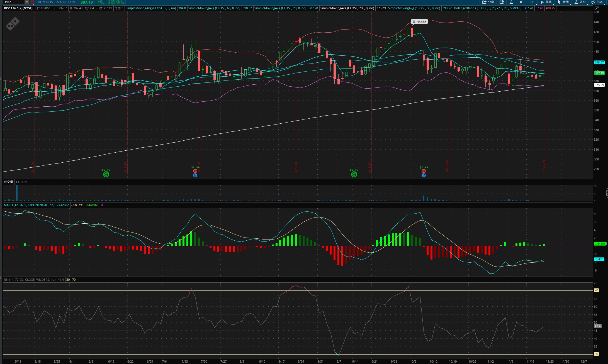Image resolution: width=608 pixels, height=364 pixels.
Task: Click the MACD (12, 26, 9, EXPONENTIAL) label
Action: pos(29,205)
